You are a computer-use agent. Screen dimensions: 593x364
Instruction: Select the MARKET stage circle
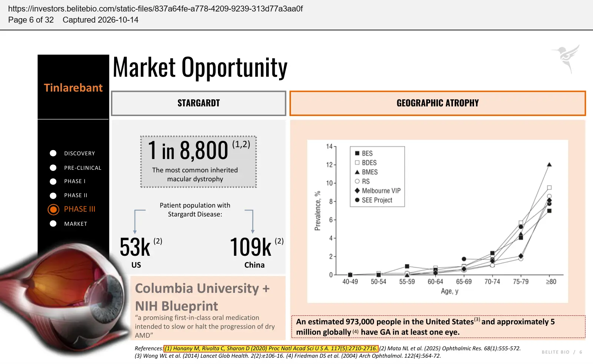pos(53,224)
